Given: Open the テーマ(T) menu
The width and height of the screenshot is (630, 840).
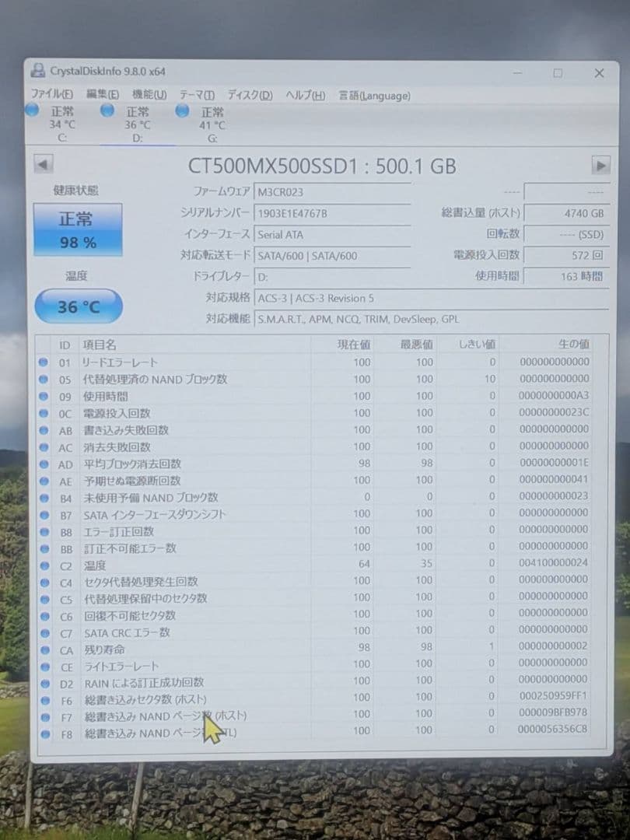Looking at the screenshot, I should tap(197, 95).
